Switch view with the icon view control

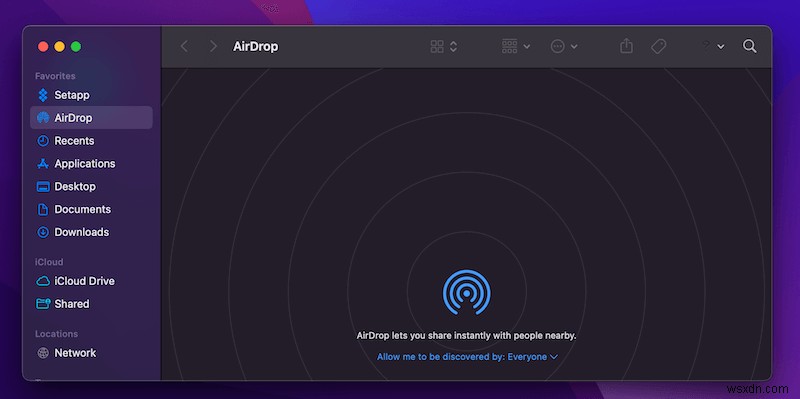pyautogui.click(x=444, y=46)
